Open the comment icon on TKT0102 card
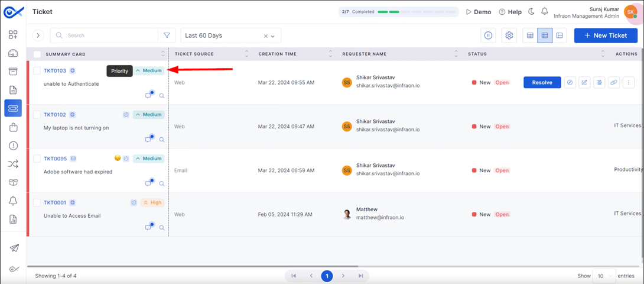 tap(148, 140)
